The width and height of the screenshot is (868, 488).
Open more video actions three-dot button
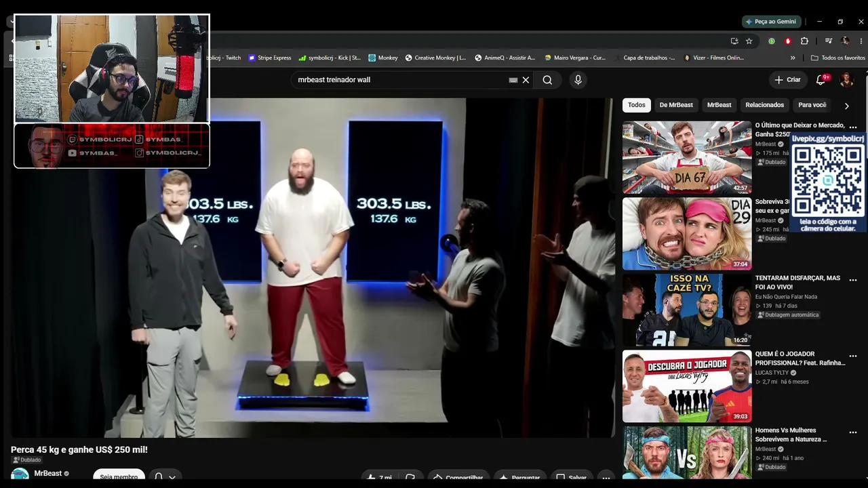(606, 477)
